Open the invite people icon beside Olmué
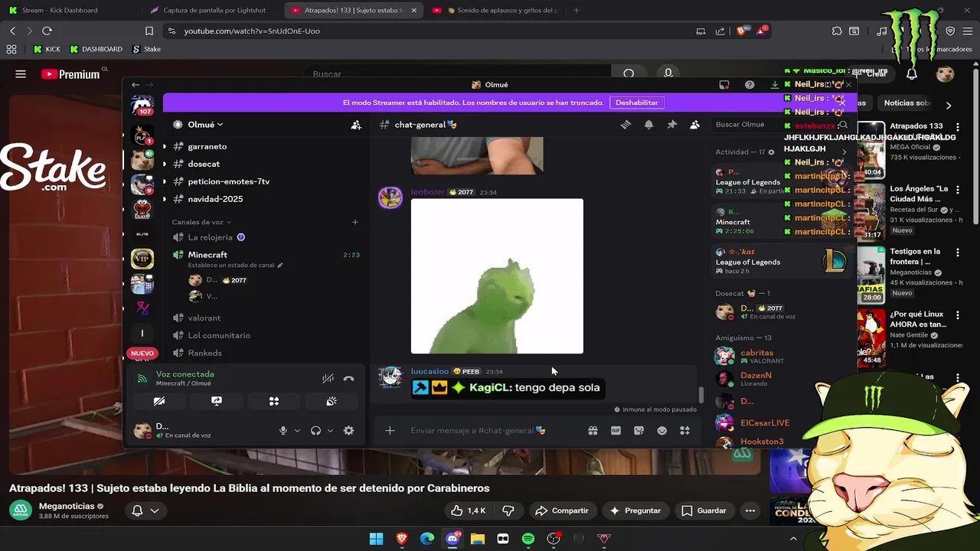 [x=356, y=125]
